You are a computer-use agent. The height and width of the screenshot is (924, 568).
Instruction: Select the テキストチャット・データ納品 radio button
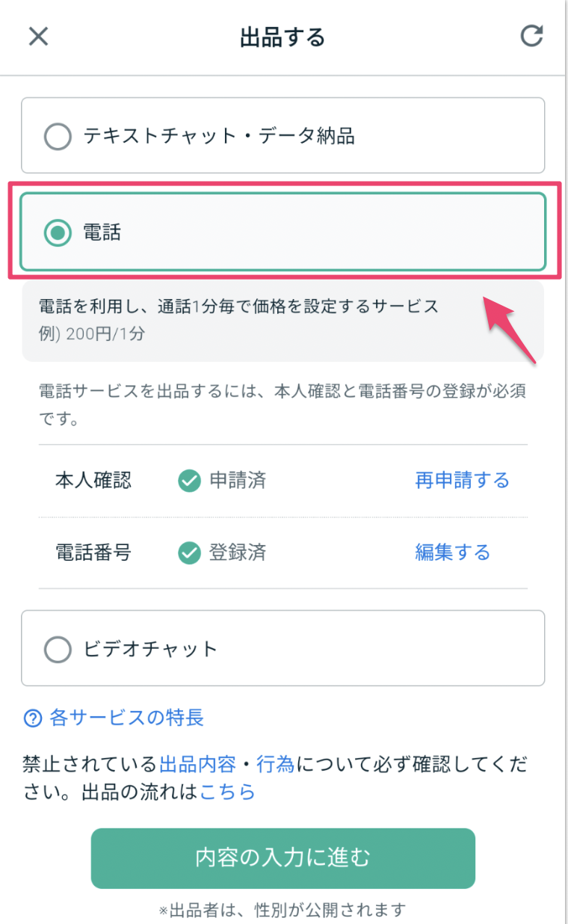pyautogui.click(x=58, y=136)
